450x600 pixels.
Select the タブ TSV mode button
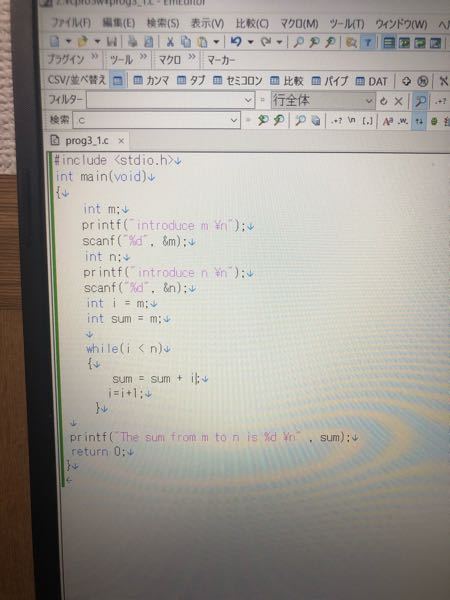(x=191, y=81)
